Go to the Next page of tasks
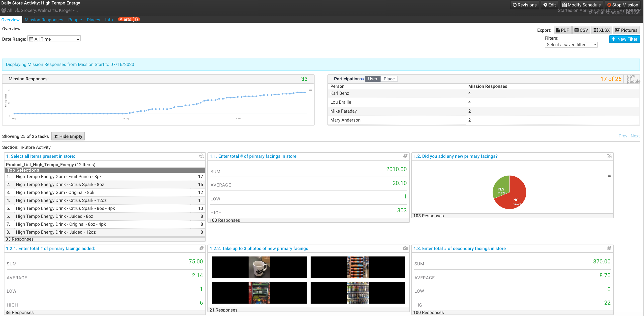This screenshot has width=644, height=316. pos(635,136)
